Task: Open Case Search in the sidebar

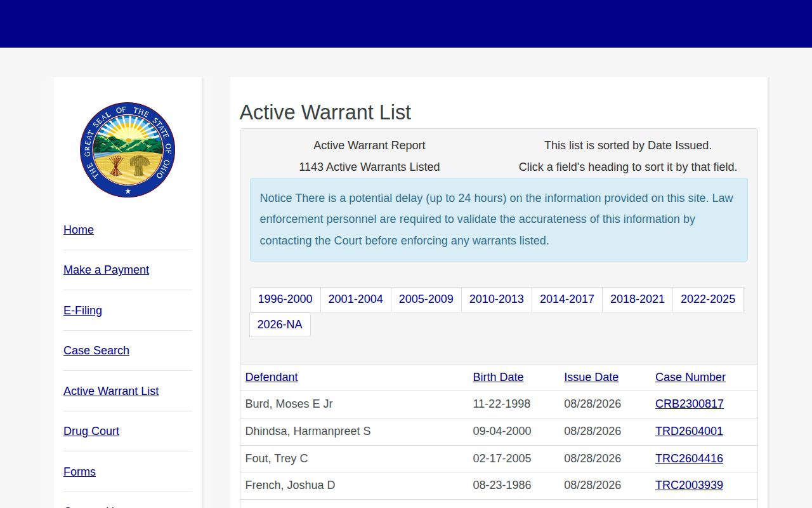Action: [x=96, y=351]
